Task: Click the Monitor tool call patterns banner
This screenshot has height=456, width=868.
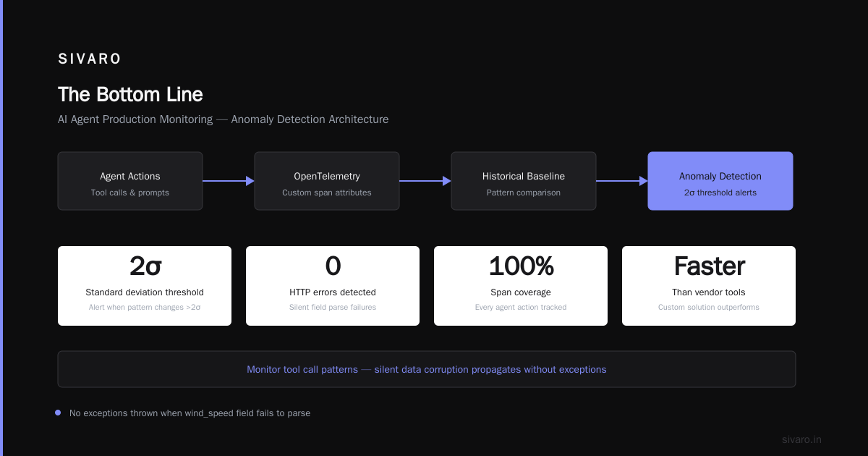Action: (427, 369)
